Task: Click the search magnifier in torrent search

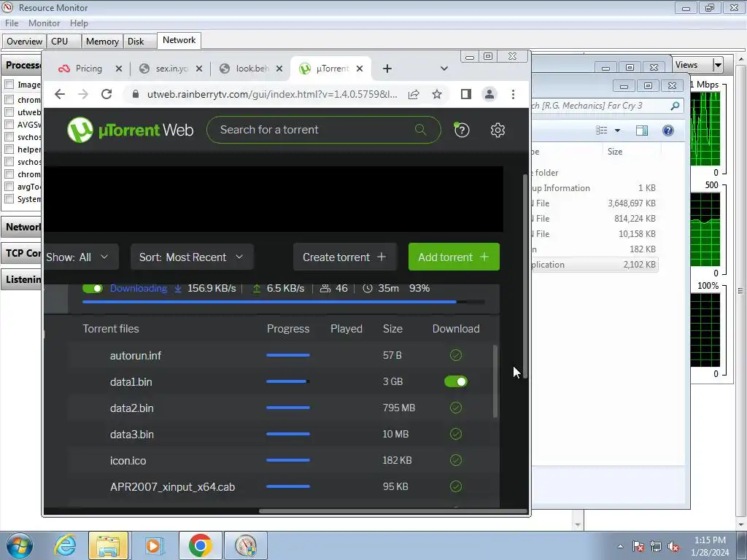Action: 420,129
